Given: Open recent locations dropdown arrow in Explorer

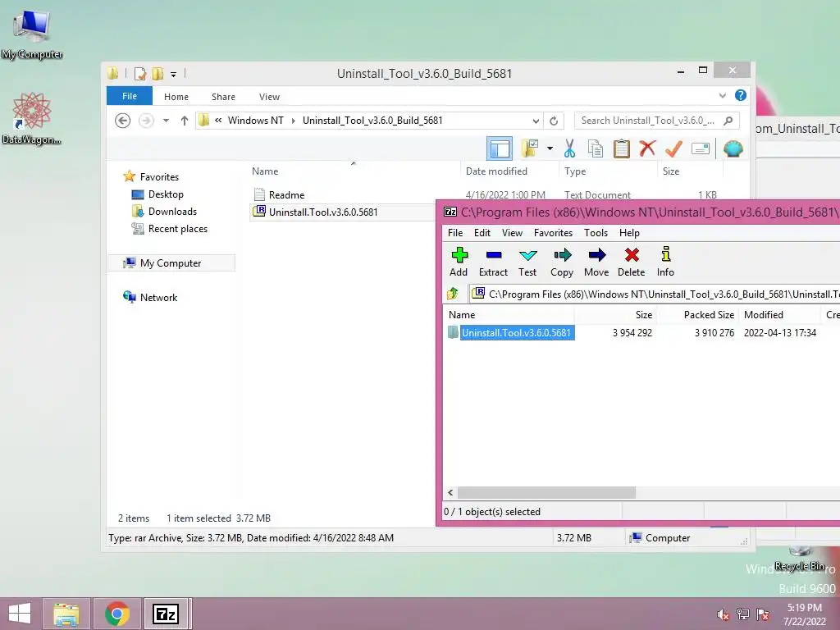Looking at the screenshot, I should pyautogui.click(x=166, y=121).
